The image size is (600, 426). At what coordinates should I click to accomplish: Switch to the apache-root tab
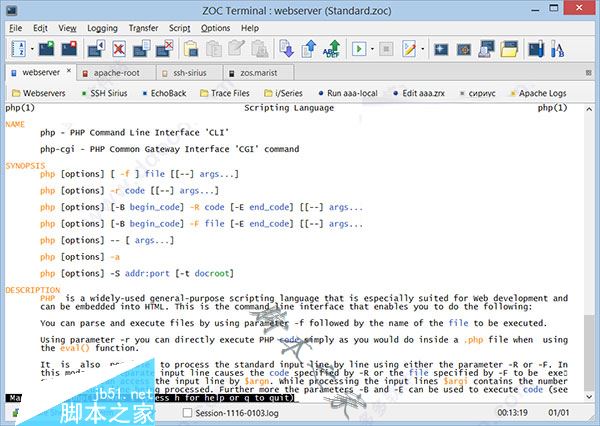click(x=117, y=73)
